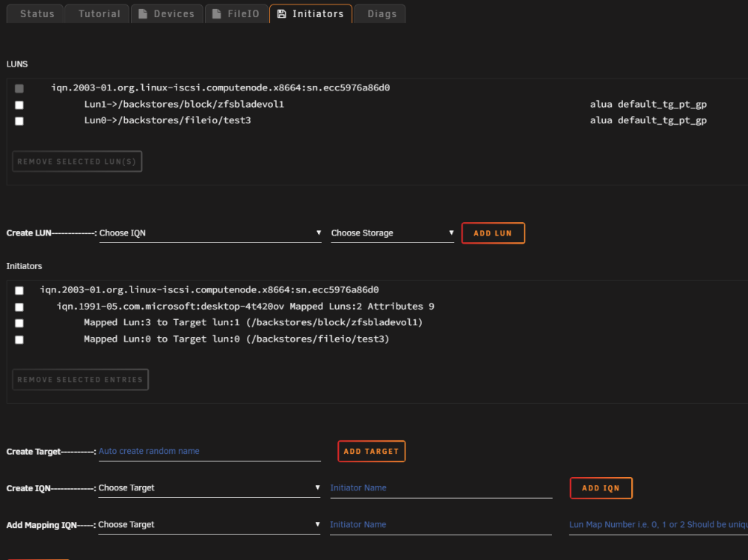This screenshot has width=748, height=560.
Task: Click the ADD IQN button
Action: click(601, 488)
